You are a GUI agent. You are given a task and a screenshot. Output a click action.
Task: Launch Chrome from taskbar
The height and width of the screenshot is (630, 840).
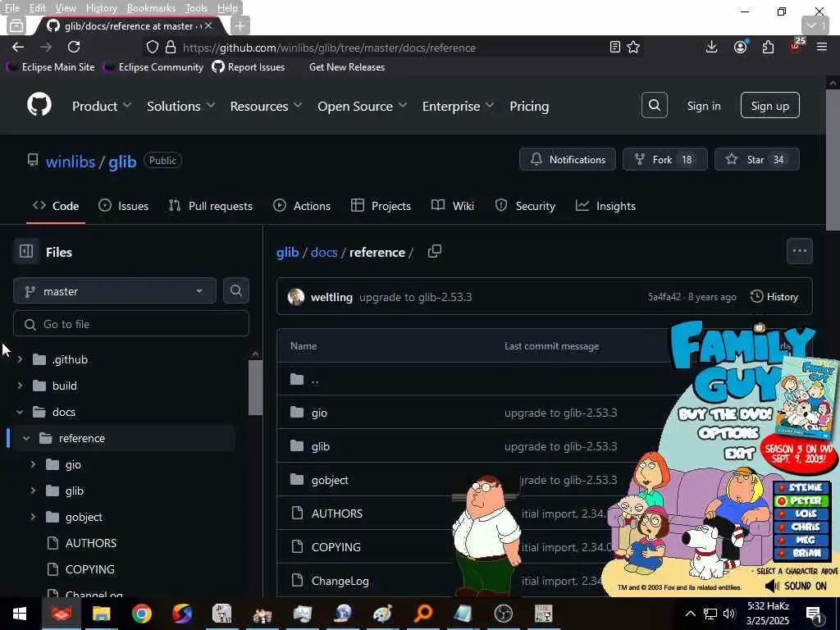click(x=141, y=614)
